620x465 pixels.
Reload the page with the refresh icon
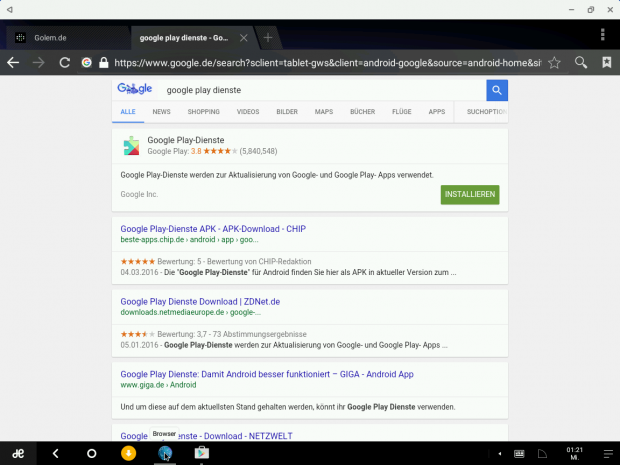(x=64, y=62)
